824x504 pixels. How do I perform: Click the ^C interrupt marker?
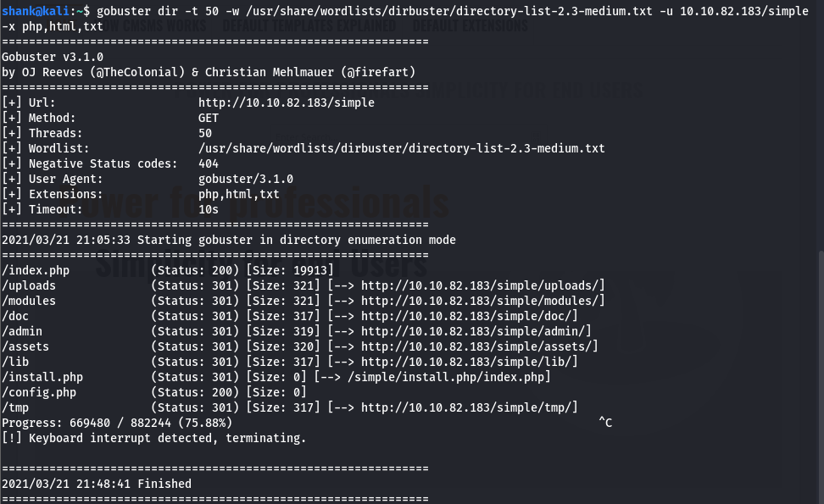tap(605, 423)
